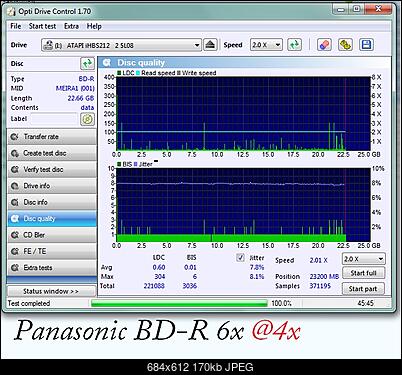Click the disc Type value BD-R
This screenshot has height=375, width=402.
(x=86, y=79)
